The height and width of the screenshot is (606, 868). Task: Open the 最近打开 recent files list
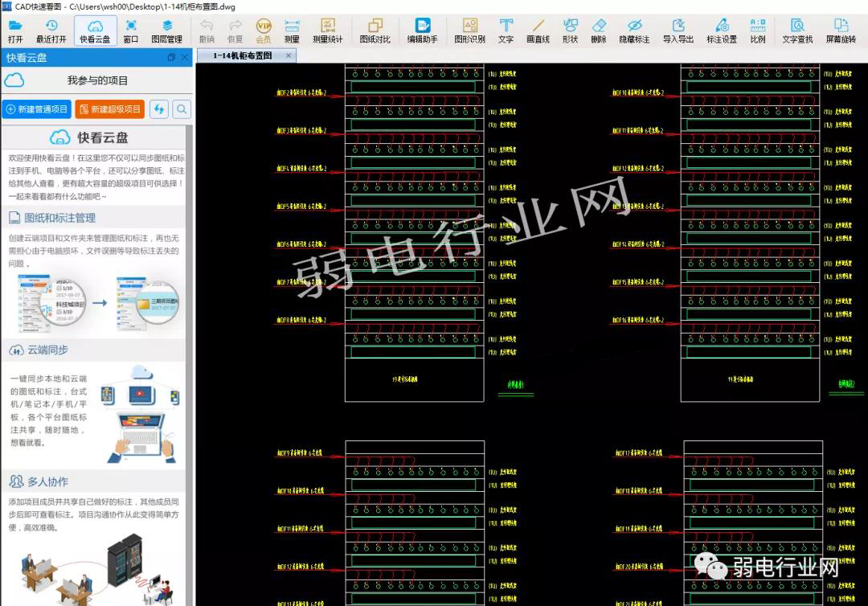(51, 31)
